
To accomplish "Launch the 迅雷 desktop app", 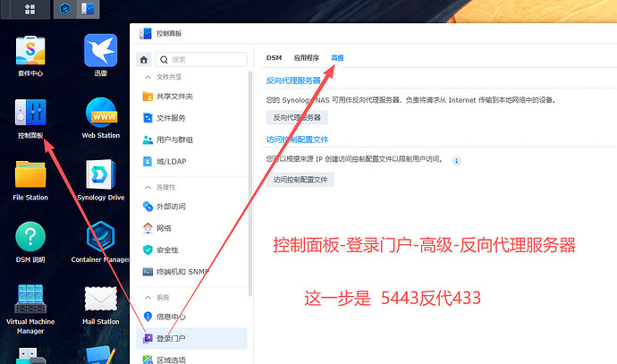I will 101,56.
